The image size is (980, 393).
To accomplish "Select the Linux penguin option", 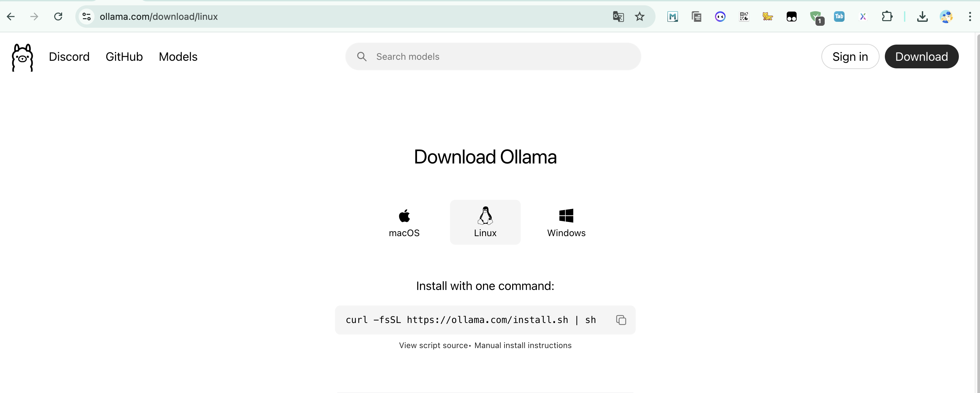I will coord(485,222).
